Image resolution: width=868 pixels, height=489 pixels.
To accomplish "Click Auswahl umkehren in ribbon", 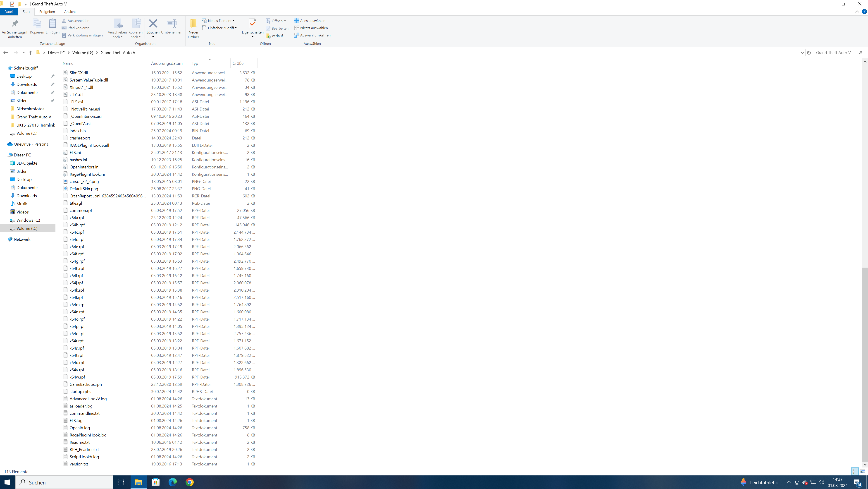I will tap(315, 35).
